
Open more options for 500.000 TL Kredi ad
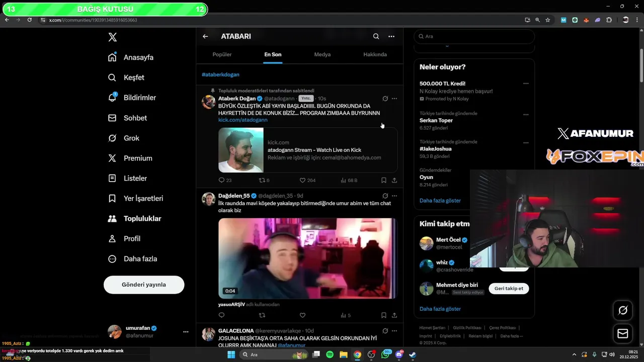[526, 83]
